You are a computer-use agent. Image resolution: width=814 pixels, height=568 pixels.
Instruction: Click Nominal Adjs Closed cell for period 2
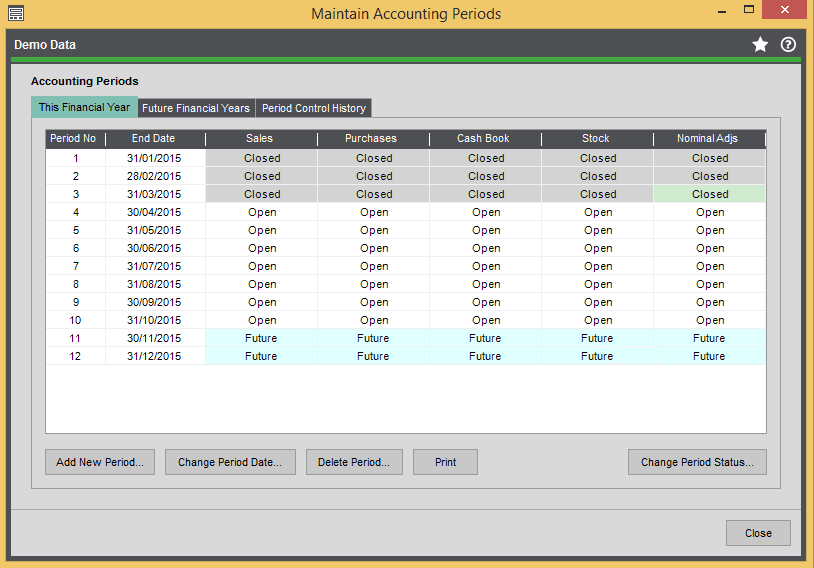[x=709, y=177]
